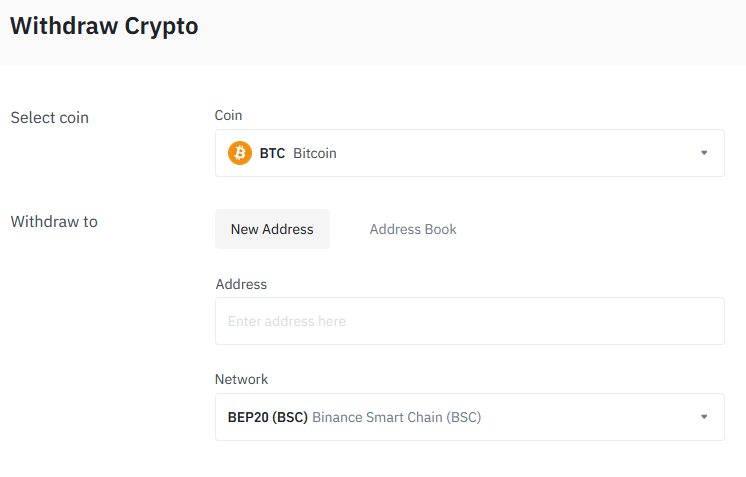Click the Select coin label

point(49,117)
